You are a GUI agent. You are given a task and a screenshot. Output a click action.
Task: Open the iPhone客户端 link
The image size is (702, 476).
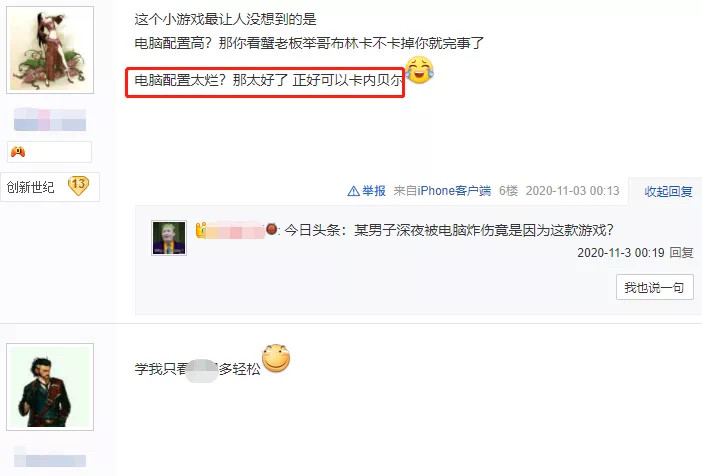point(454,191)
